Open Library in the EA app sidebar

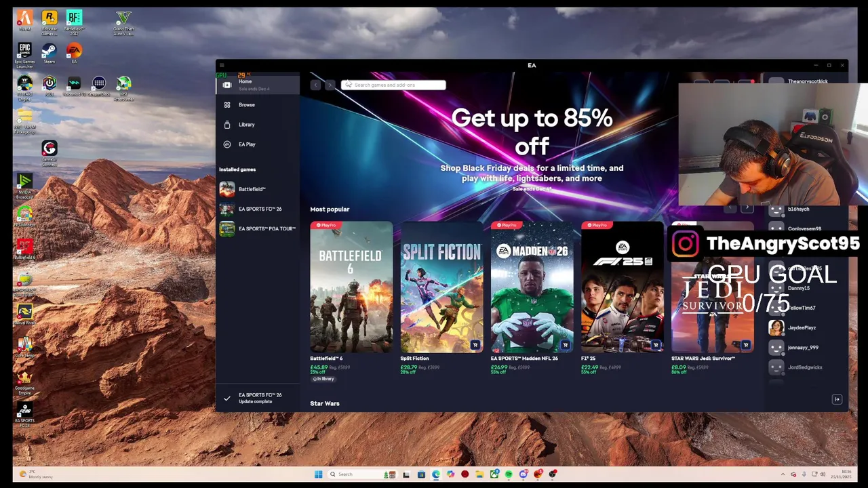pos(258,125)
